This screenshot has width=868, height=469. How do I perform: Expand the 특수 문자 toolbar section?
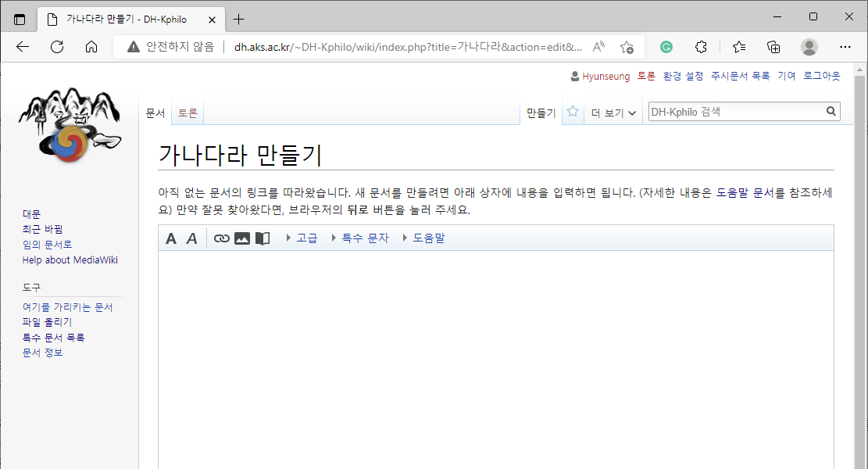364,238
